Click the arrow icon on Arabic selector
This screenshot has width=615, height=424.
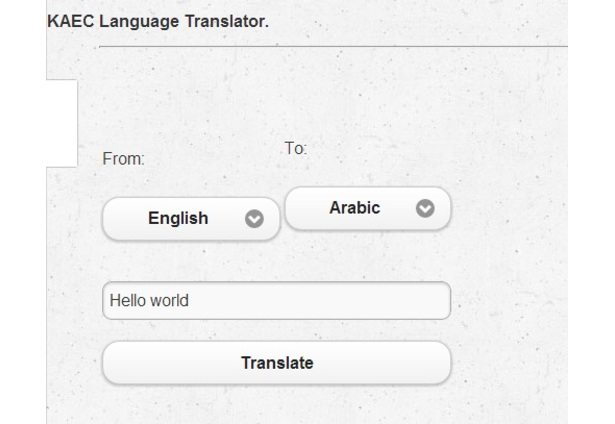click(x=425, y=208)
